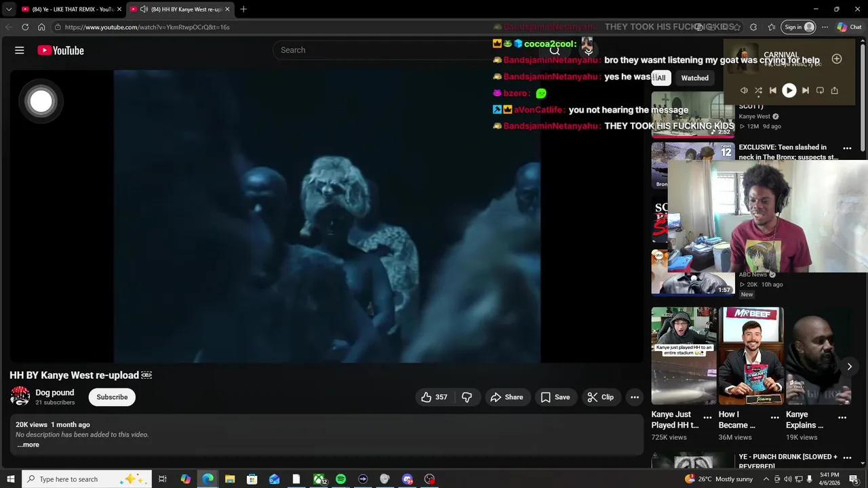Viewport: 868px width, 488px height.
Task: Go to YouTube home via logo
Action: coord(60,50)
